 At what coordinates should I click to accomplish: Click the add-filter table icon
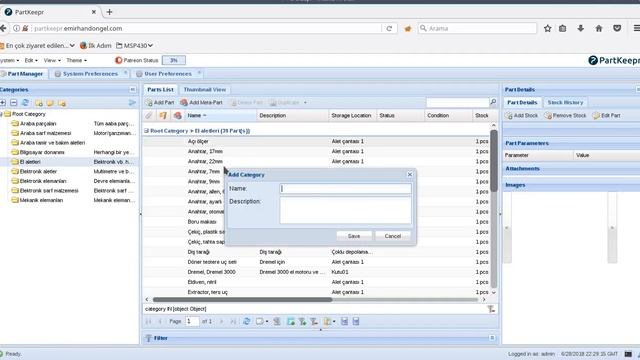pos(291,322)
